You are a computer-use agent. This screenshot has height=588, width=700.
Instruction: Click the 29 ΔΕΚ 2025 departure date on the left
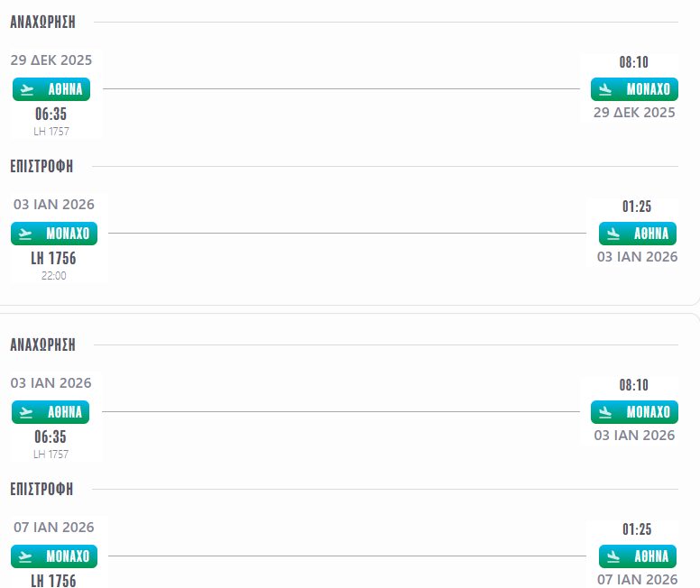coord(51,60)
